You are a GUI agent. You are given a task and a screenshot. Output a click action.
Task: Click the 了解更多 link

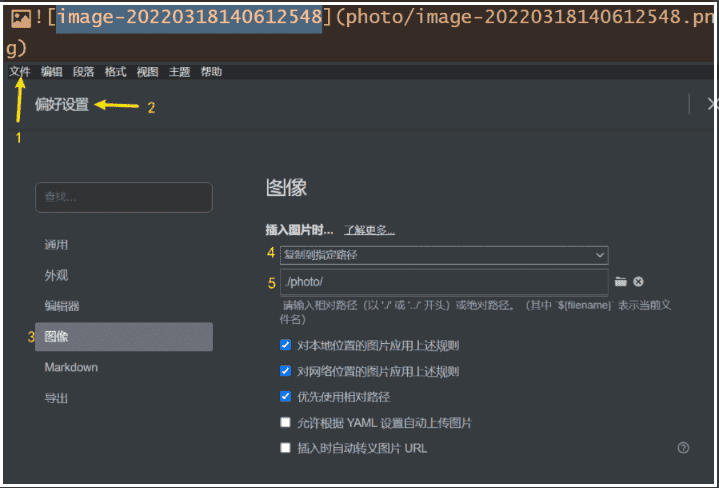click(x=369, y=230)
